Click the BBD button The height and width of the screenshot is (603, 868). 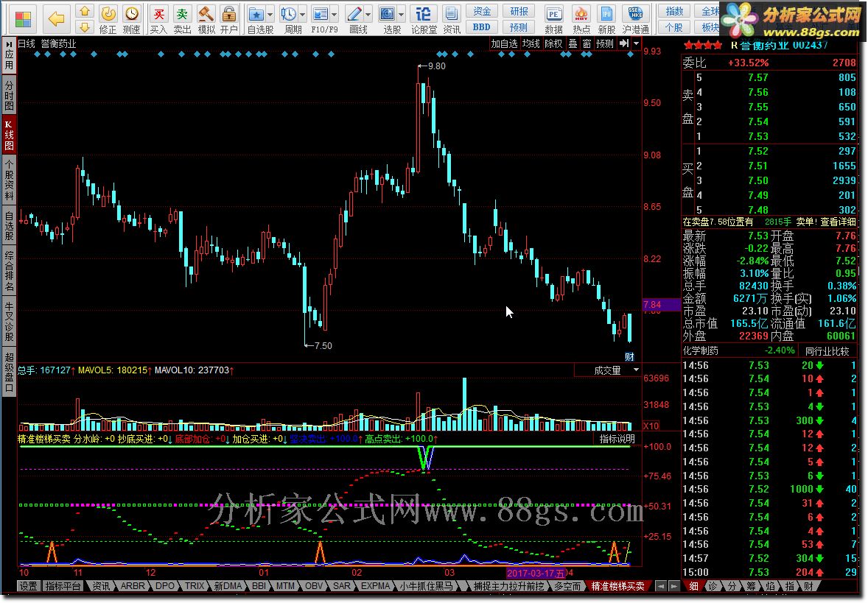click(x=482, y=27)
